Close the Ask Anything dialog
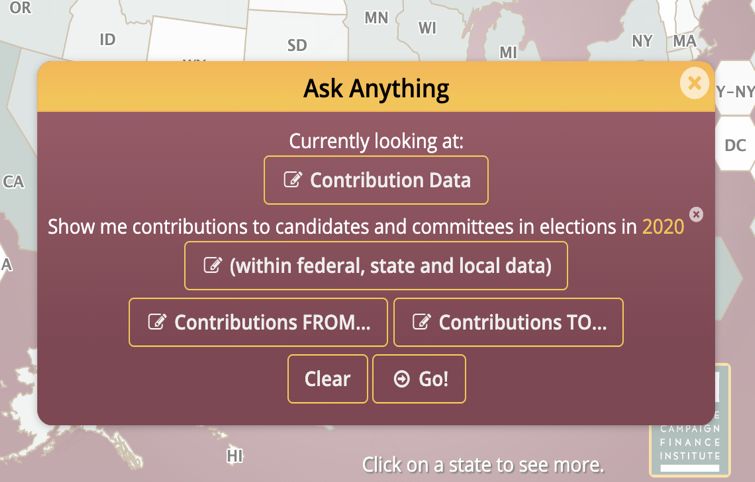This screenshot has height=482, width=755. pyautogui.click(x=694, y=83)
